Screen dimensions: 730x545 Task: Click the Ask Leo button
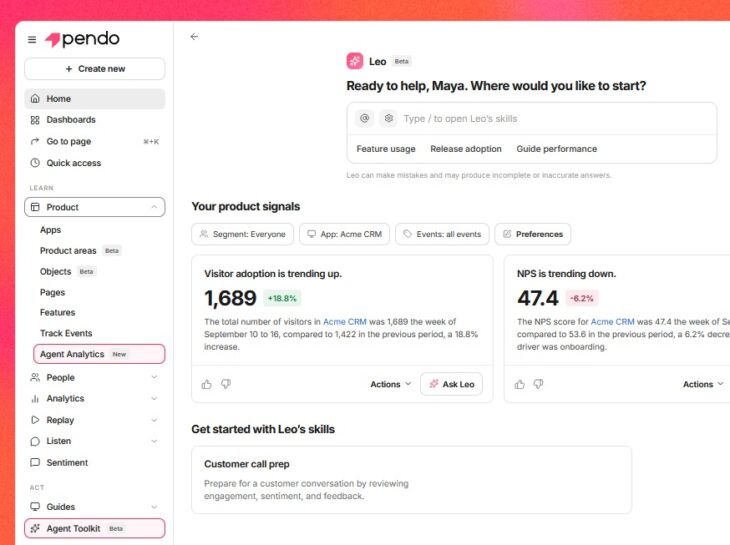(451, 384)
